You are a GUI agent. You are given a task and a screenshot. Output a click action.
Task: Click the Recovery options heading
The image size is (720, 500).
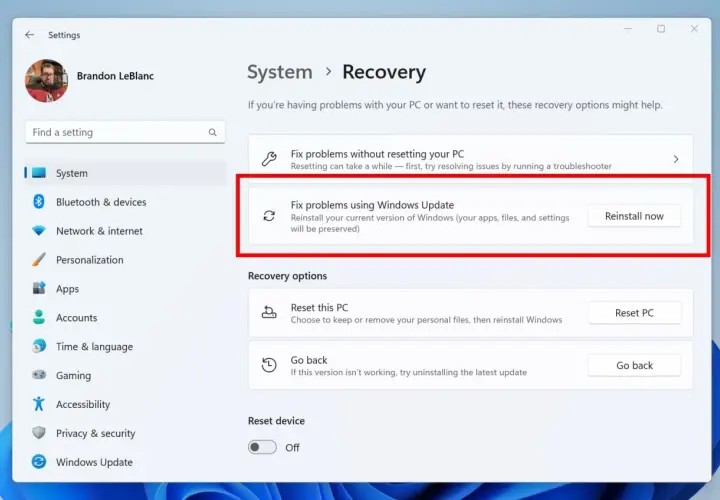(287, 276)
